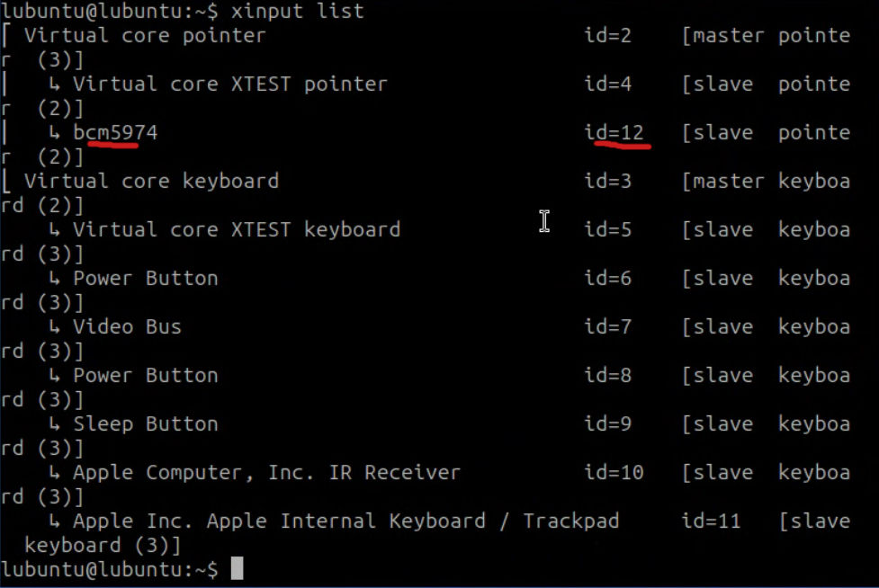
Task: Click the underlined "bcm5974" device name
Action: (x=115, y=133)
